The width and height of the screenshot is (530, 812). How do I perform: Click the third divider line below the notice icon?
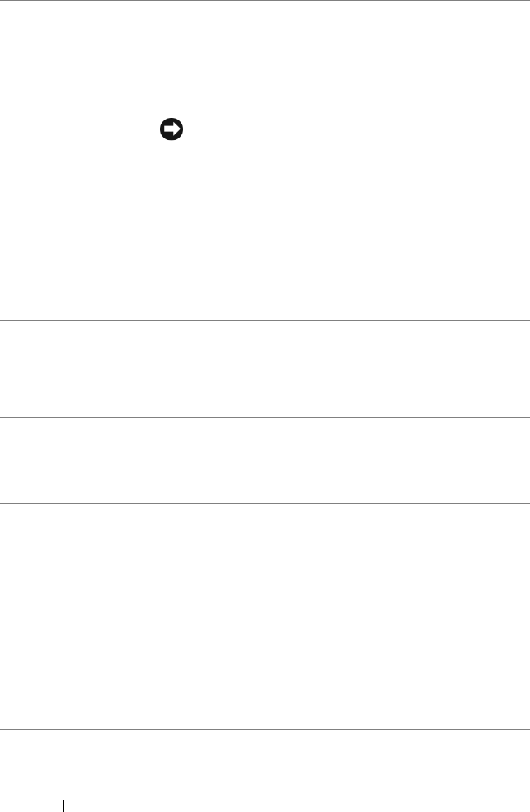[x=265, y=503]
